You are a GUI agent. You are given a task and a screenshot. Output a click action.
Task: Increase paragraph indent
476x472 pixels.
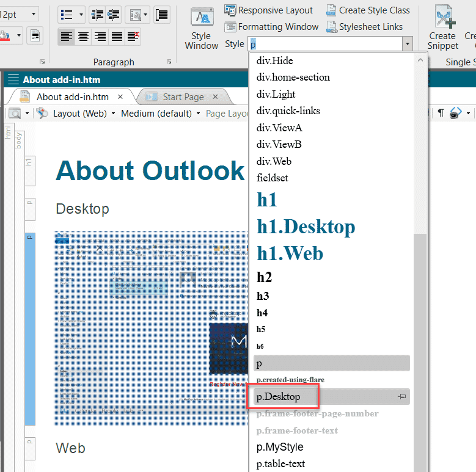coord(113,15)
